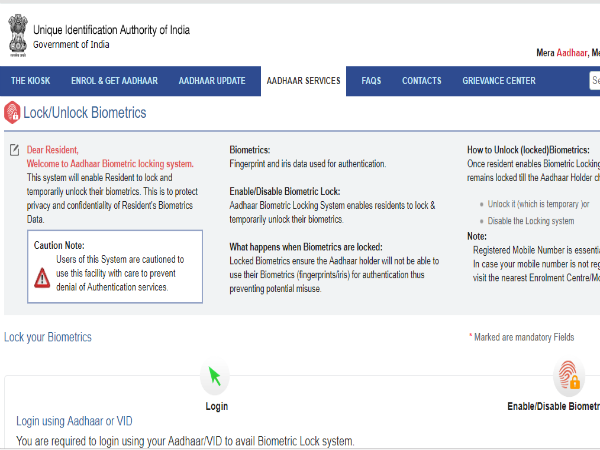Open The Kiosk menu item

coord(30,81)
